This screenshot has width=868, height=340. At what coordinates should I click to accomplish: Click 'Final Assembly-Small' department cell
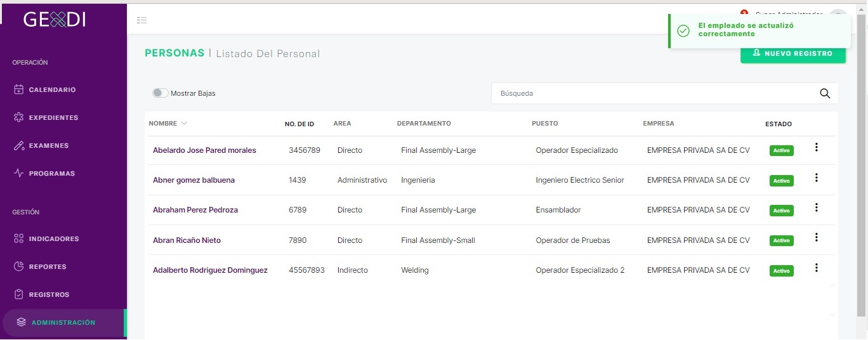438,240
